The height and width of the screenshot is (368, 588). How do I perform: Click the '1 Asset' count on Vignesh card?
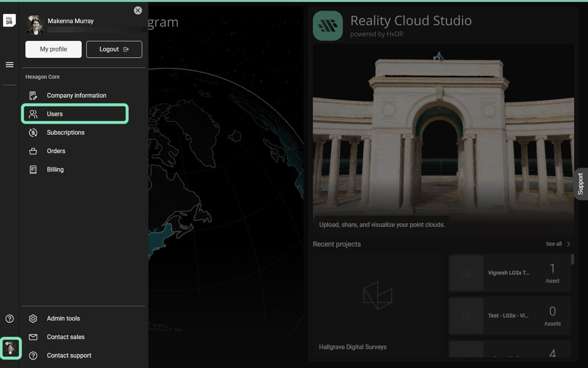point(552,273)
